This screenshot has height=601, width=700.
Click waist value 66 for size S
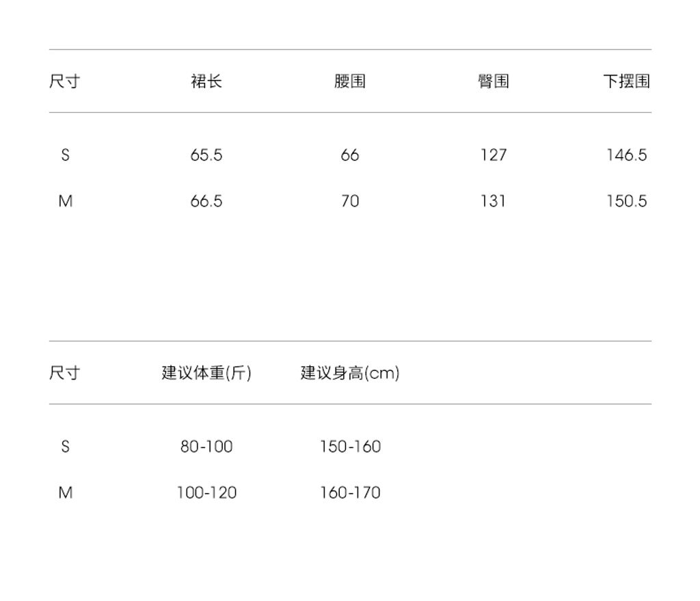[x=350, y=155]
